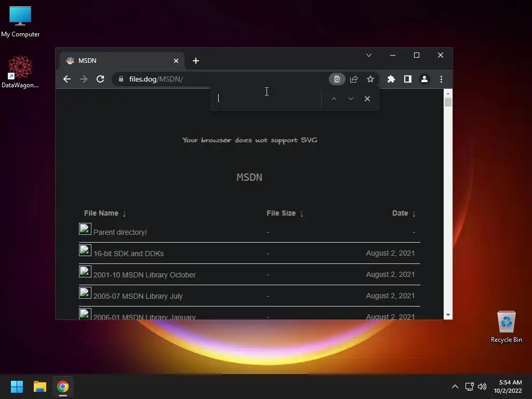Screen dimensions: 532x399
Task: Open Chrome's three-dot menu
Action: click(441, 79)
